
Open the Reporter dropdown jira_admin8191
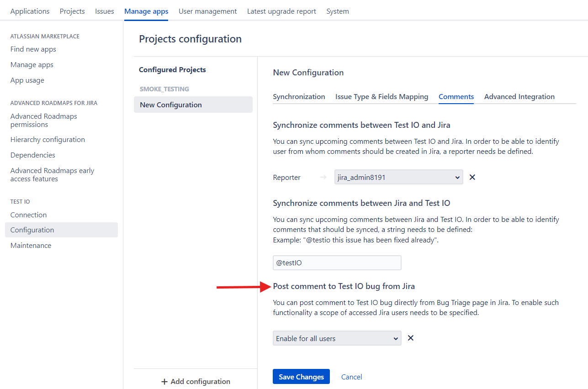(x=398, y=177)
